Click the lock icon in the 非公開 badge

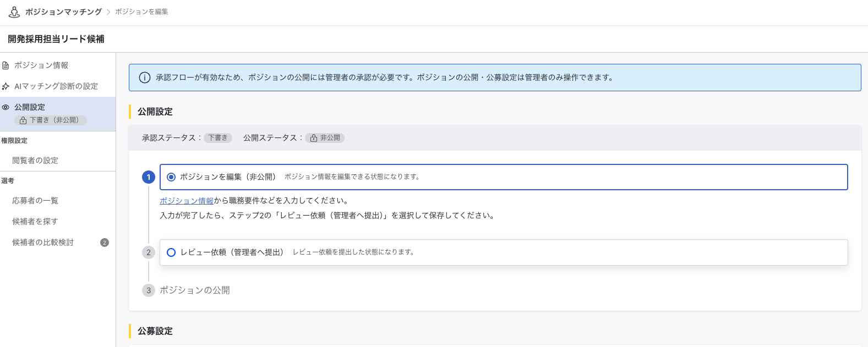coord(313,138)
